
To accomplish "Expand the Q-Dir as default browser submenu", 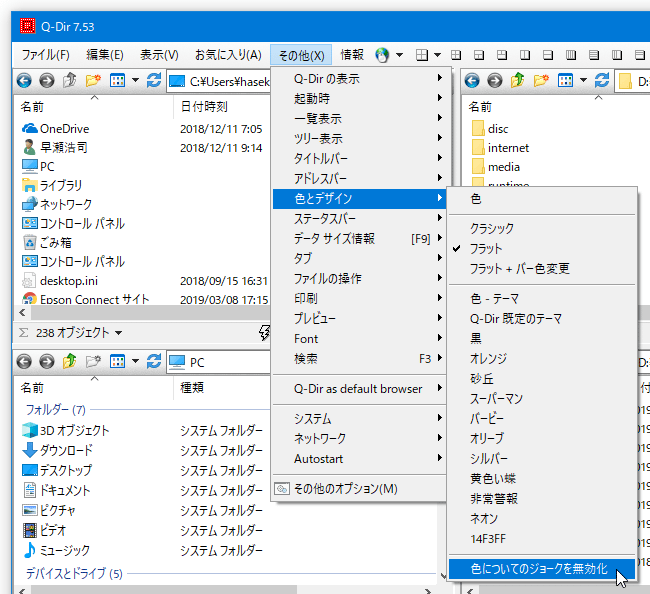I will pos(359,389).
